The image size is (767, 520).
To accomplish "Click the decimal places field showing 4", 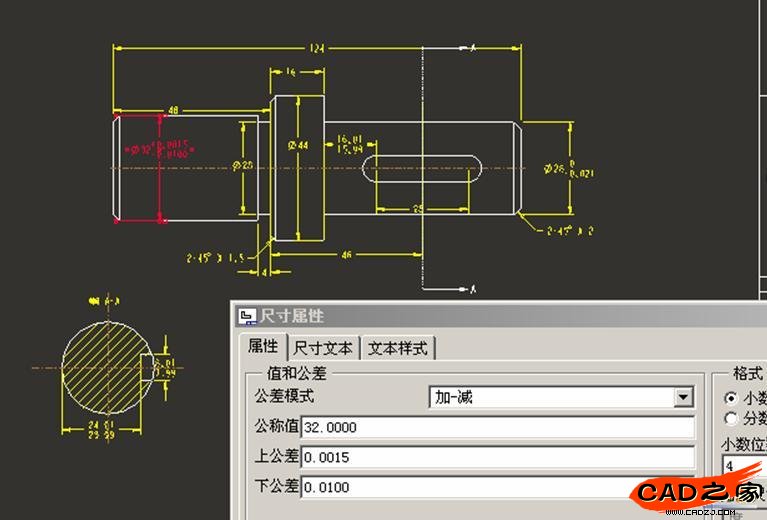I will [740, 466].
